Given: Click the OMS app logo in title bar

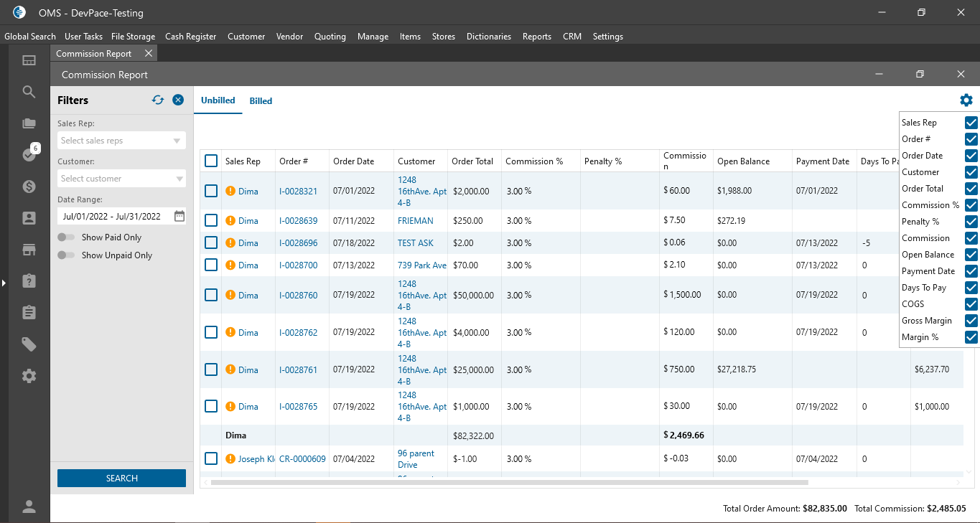Looking at the screenshot, I should tap(19, 12).
